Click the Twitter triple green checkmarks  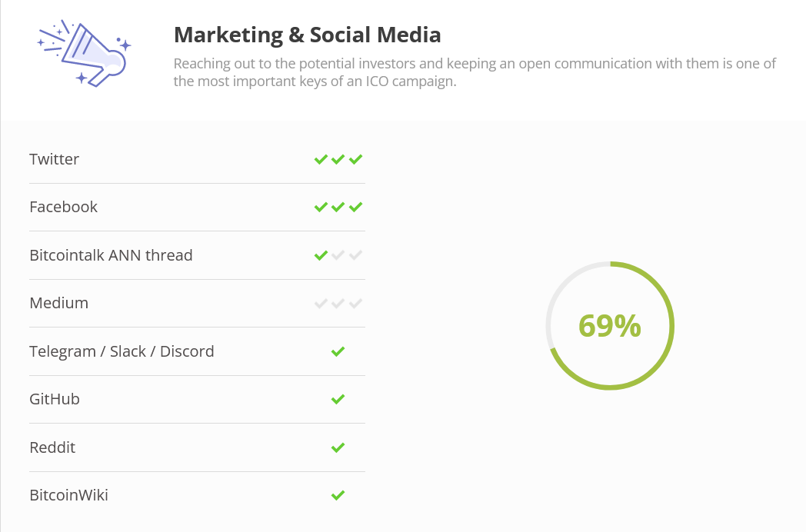[x=338, y=159]
